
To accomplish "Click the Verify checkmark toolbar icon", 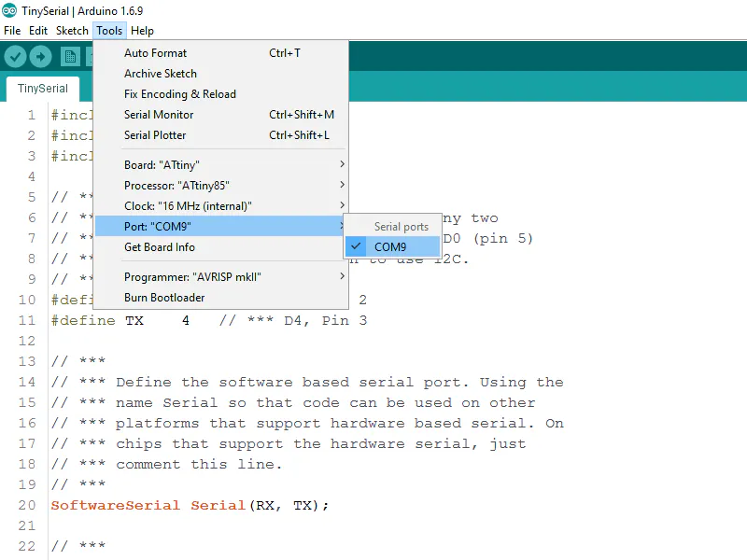I will pos(15,57).
